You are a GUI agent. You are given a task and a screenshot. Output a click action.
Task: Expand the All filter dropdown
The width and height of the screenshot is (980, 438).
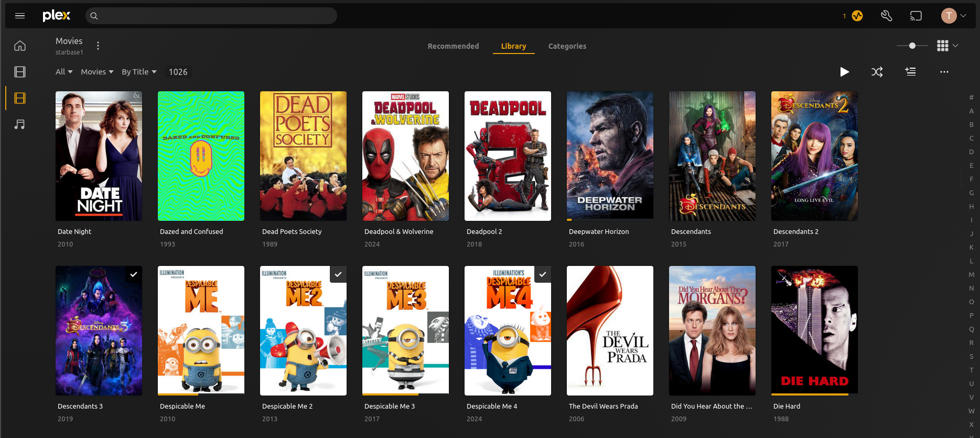(64, 72)
